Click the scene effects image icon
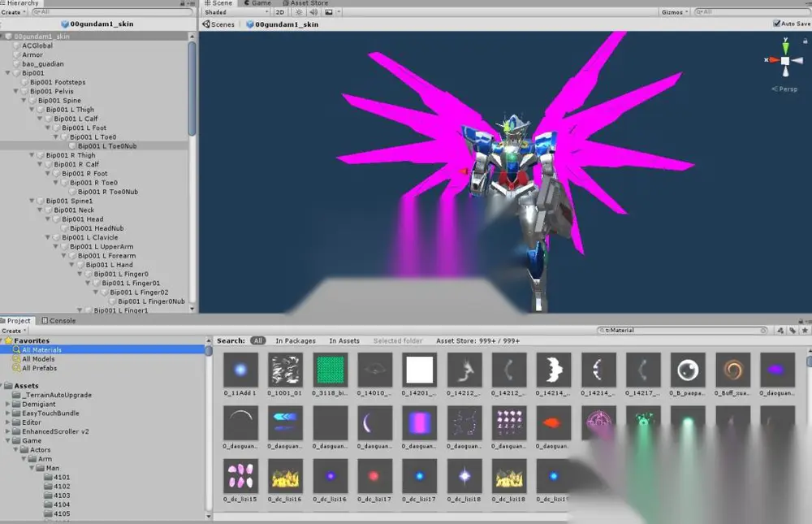The image size is (812, 524). click(x=329, y=12)
